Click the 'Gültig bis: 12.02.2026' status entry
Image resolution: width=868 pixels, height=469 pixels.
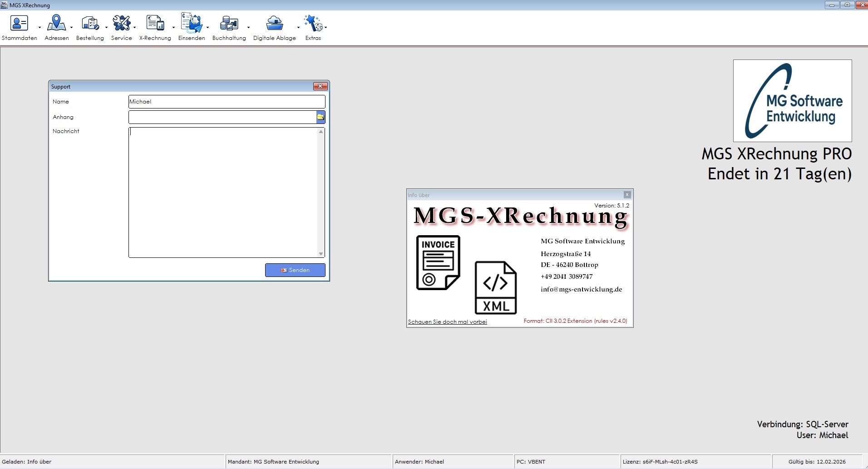pyautogui.click(x=817, y=462)
